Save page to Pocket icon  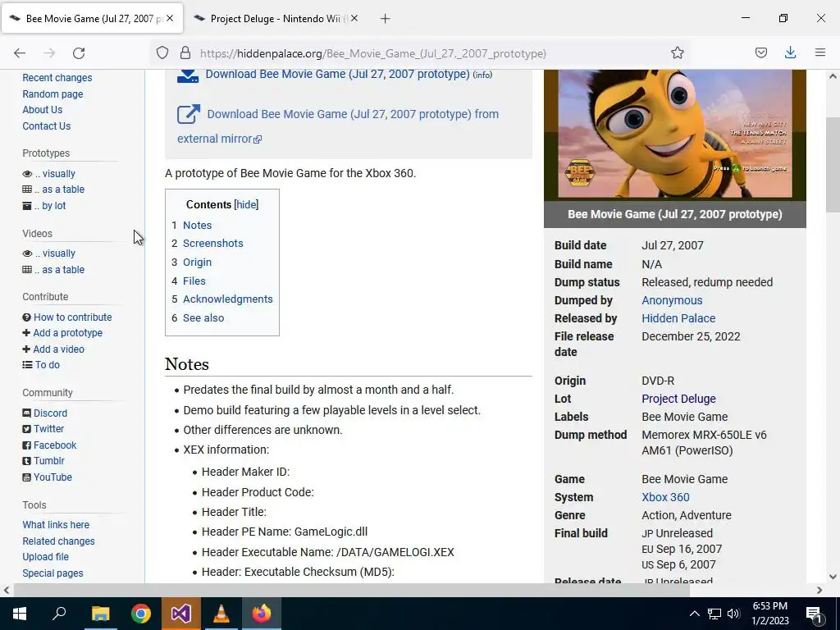tap(760, 53)
